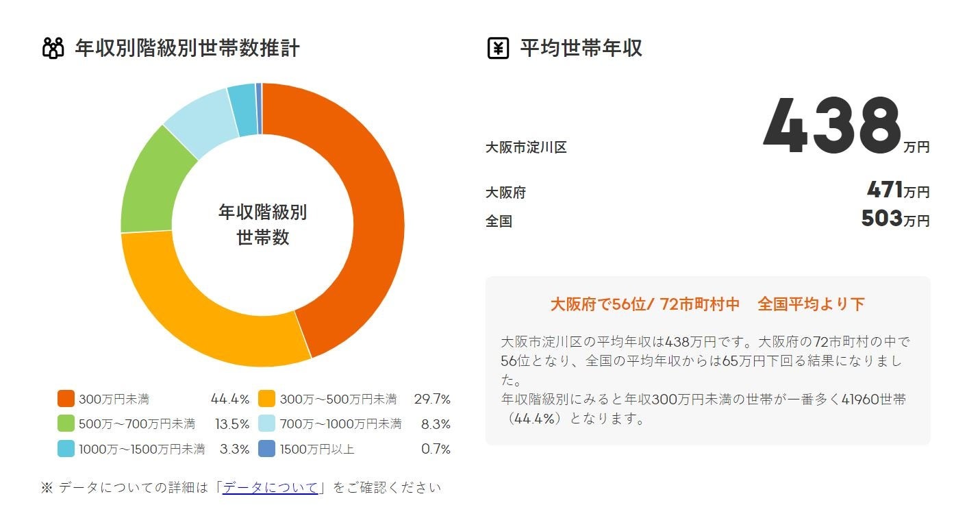Click the 44.4% legend percentage value
The image size is (980, 516).
[229, 399]
